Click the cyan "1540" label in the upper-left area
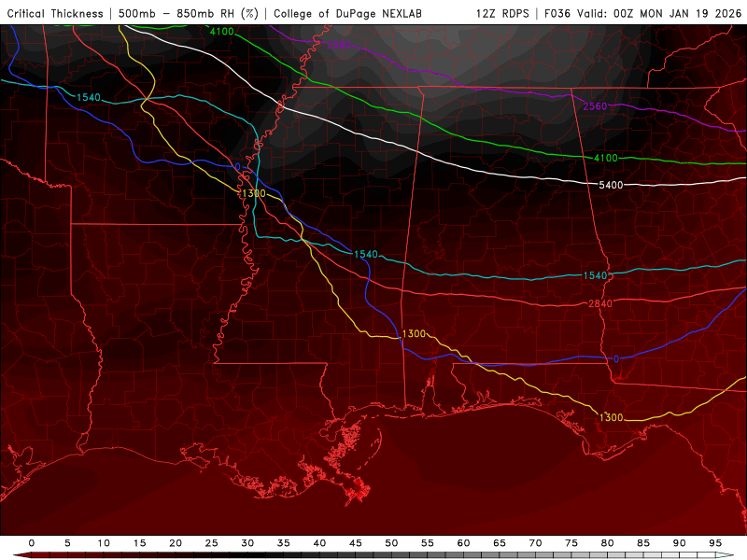The height and width of the screenshot is (560, 747). click(x=89, y=98)
